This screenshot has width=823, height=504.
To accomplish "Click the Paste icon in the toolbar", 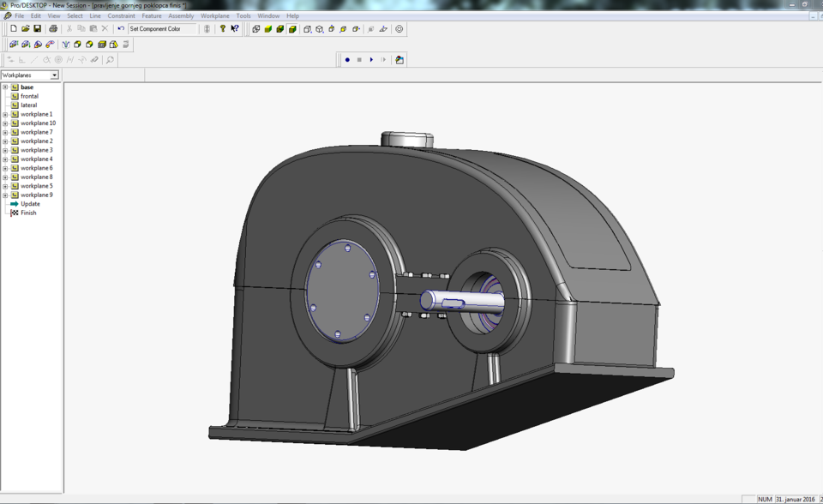I will 93,28.
